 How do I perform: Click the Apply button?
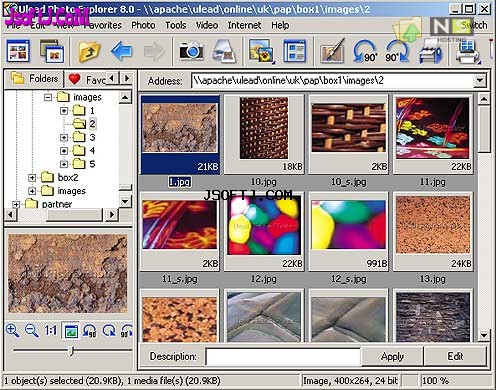point(392,356)
